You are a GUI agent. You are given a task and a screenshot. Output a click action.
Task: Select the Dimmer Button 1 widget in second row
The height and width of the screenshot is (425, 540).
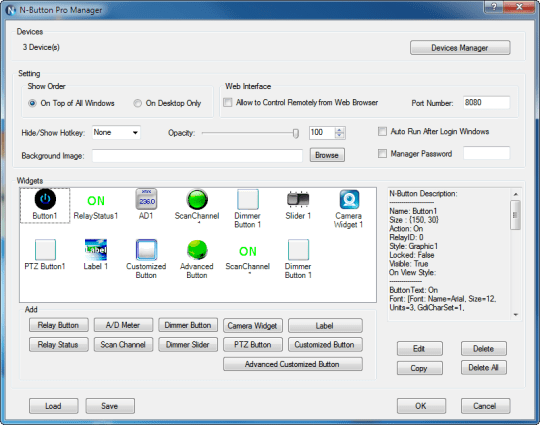298,250
